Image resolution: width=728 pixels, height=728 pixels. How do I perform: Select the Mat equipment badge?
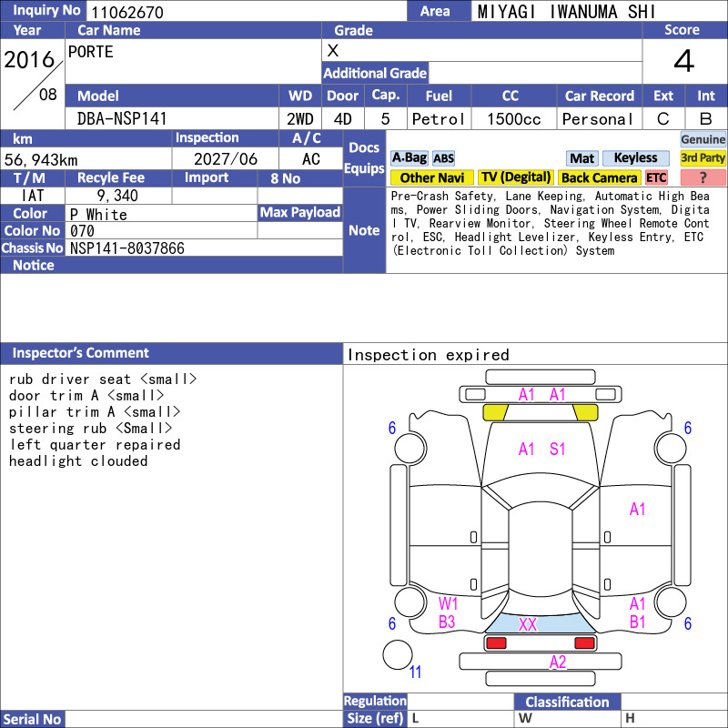582,158
